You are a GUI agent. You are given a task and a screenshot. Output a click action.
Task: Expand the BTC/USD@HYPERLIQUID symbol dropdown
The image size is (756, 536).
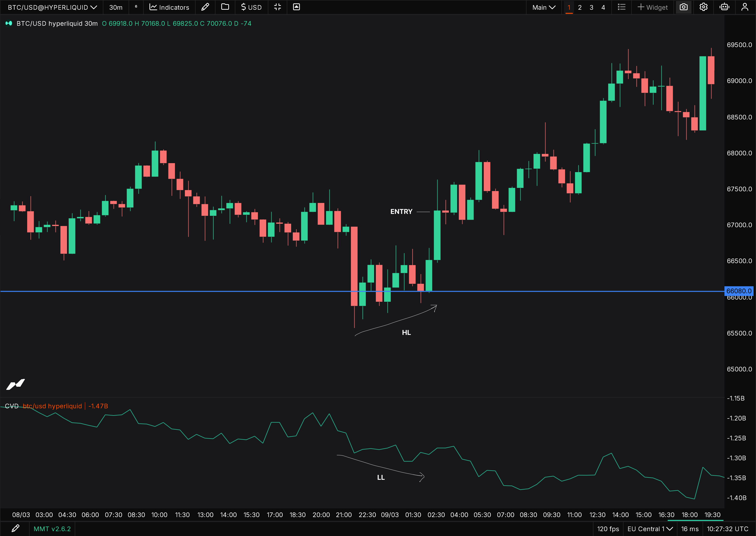click(52, 7)
